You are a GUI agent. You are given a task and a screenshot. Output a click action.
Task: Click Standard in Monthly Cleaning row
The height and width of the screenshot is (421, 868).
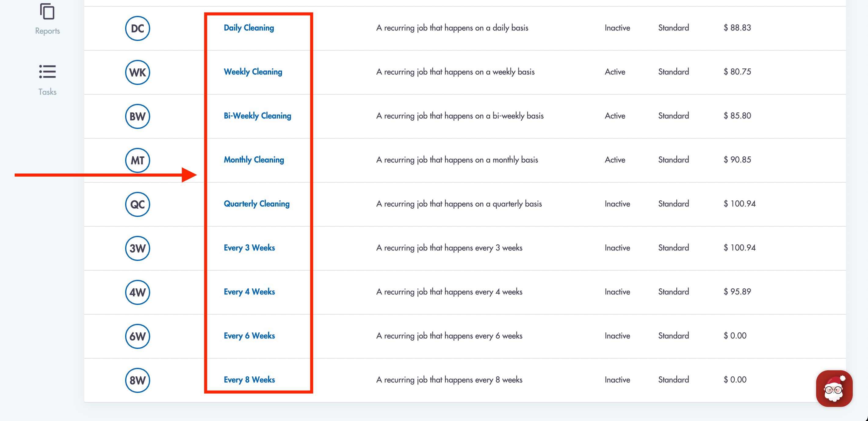[x=674, y=159]
